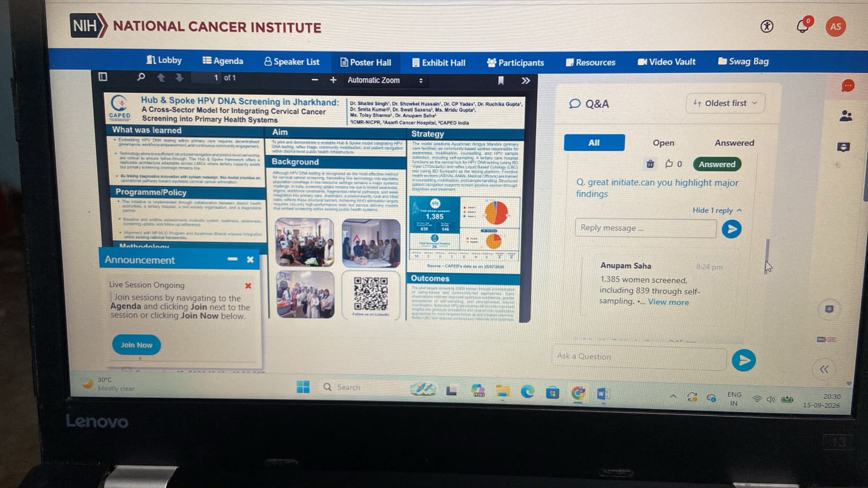Like the question with thumbs-up icon
868x488 pixels.
(x=669, y=164)
